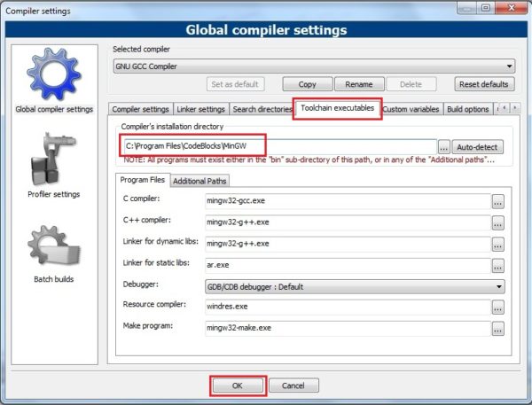Click the ar.exe static linker field
The width and height of the screenshot is (532, 405).
pyautogui.click(x=348, y=265)
